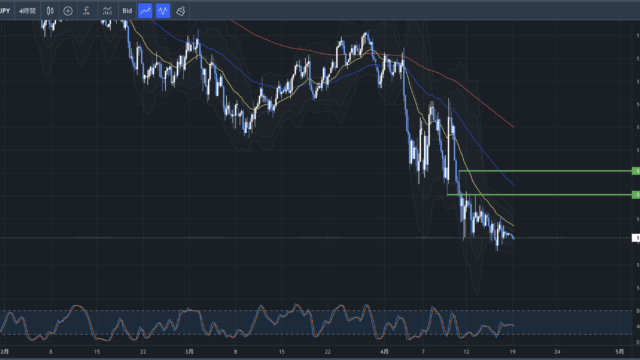Click the lower green price label tag
Viewport: 640px width, 360px height.
tap(636, 195)
